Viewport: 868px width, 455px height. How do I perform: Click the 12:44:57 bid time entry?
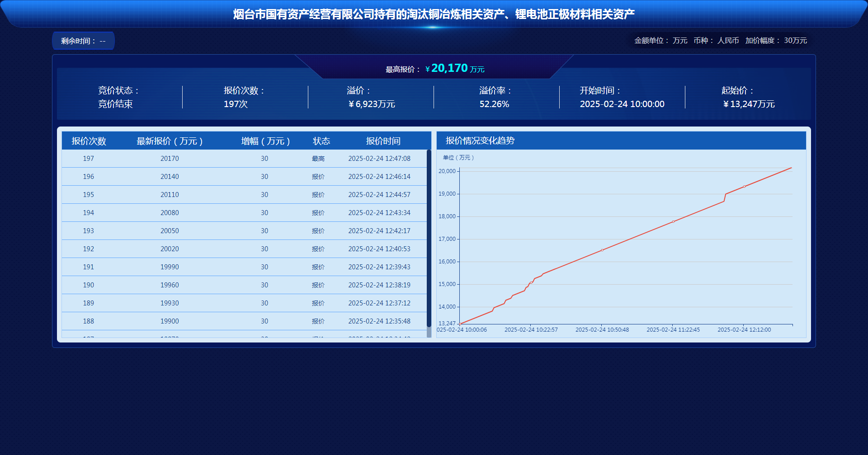(x=379, y=195)
